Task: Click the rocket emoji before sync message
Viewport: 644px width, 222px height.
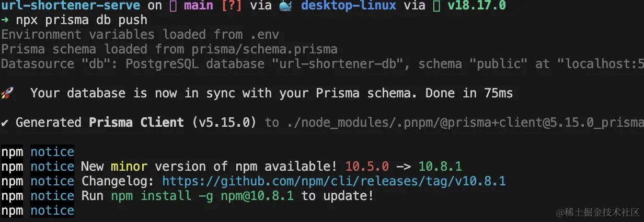Action: tap(7, 94)
